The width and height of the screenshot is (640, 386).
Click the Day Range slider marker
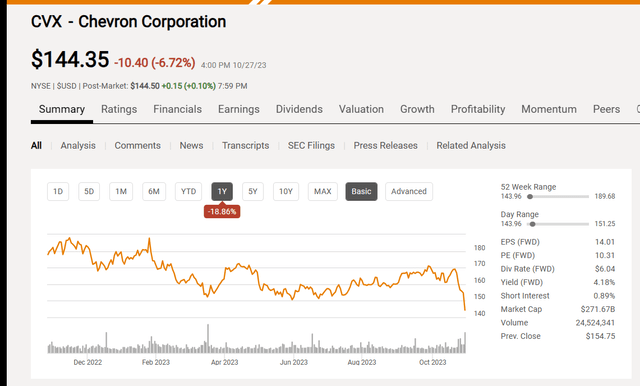[x=532, y=224]
